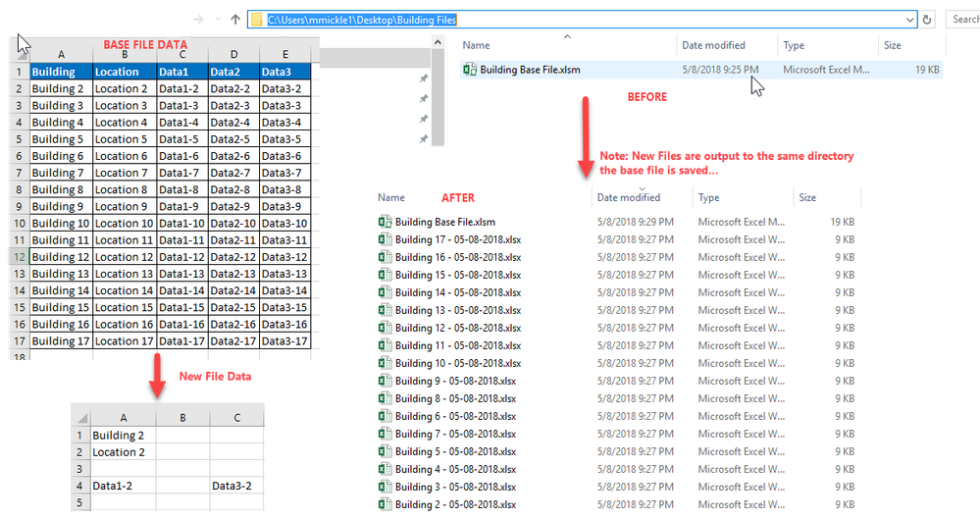This screenshot has height=519, width=980.
Task: Click Data3-2 cell in new file sheet
Action: click(x=236, y=486)
